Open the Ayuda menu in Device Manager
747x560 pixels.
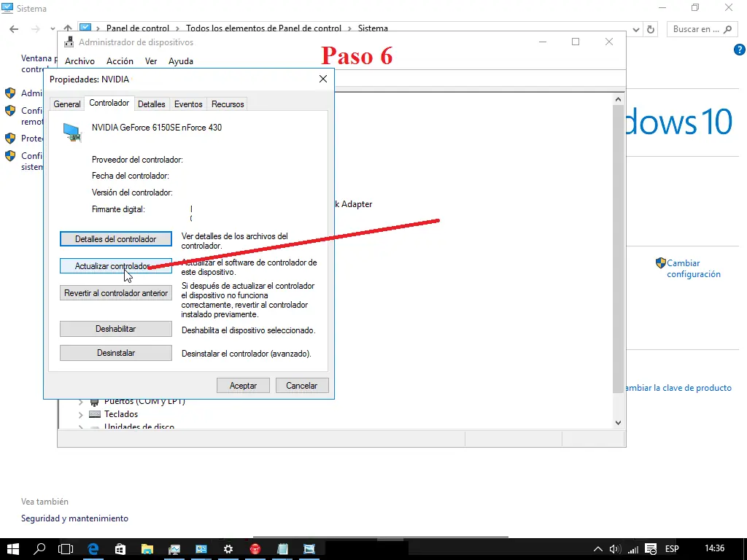click(181, 61)
